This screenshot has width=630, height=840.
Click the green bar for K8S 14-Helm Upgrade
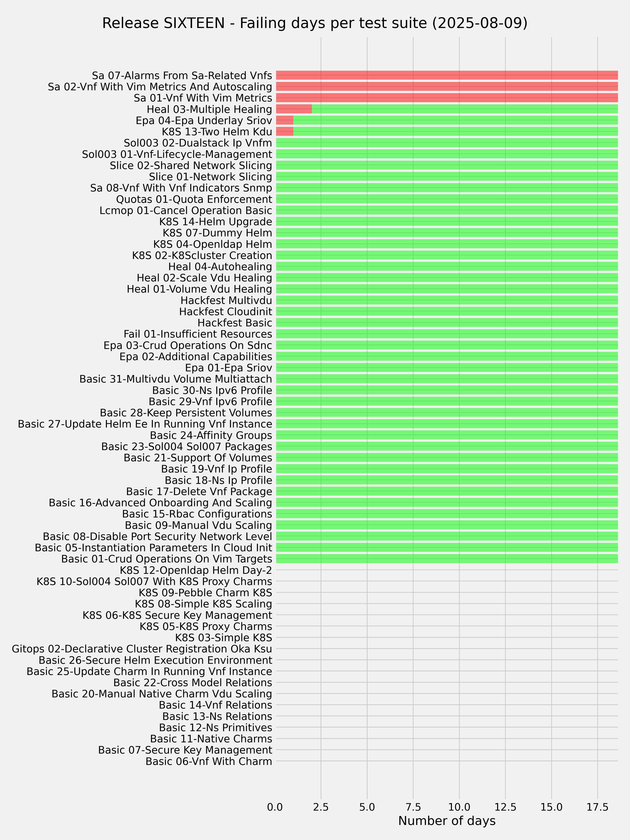[x=447, y=222]
